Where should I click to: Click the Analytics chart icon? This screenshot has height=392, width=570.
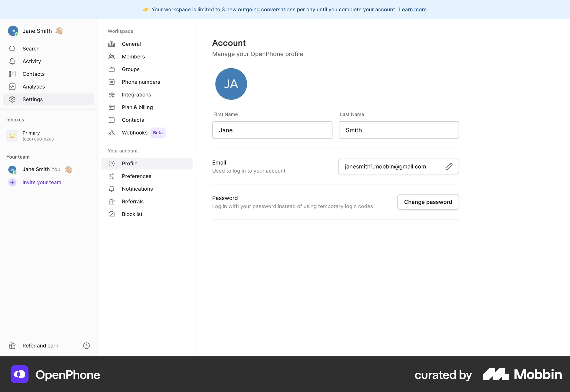[x=12, y=87]
